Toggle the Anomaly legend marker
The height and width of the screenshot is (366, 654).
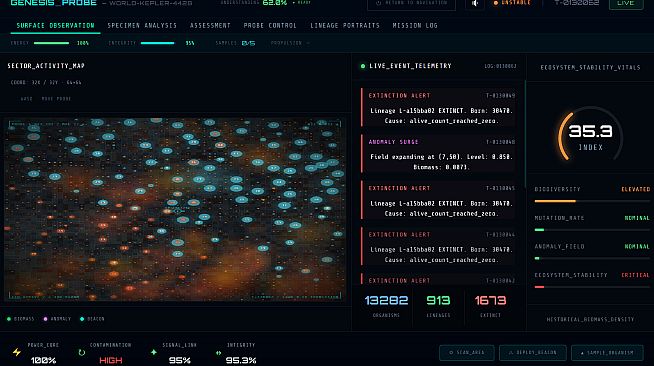(x=45, y=319)
